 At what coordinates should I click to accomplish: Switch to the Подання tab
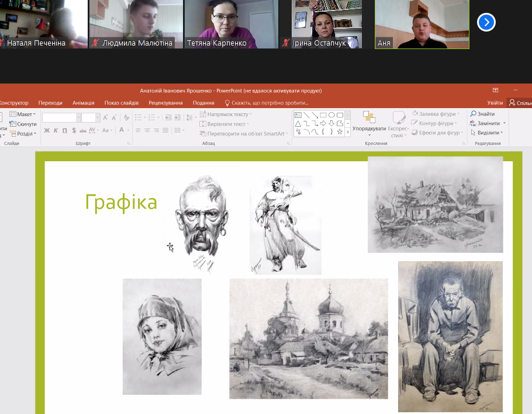pyautogui.click(x=203, y=103)
